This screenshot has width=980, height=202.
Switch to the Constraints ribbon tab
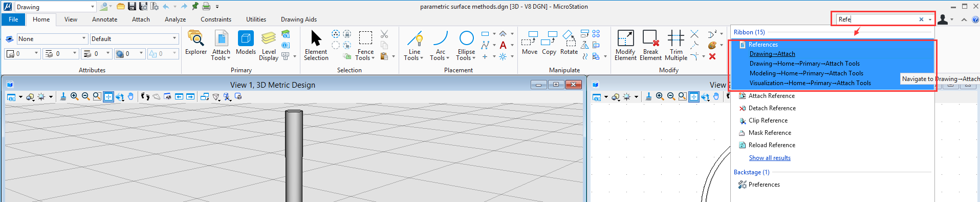click(215, 19)
